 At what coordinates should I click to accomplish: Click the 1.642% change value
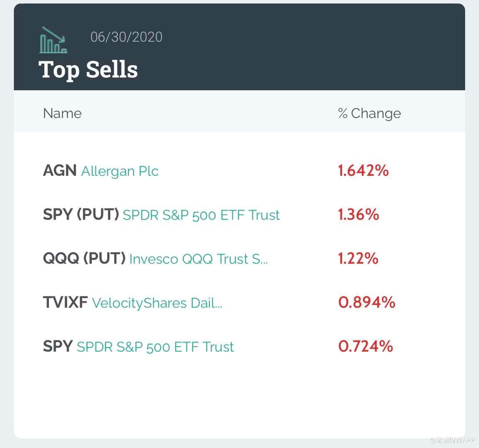click(x=363, y=170)
